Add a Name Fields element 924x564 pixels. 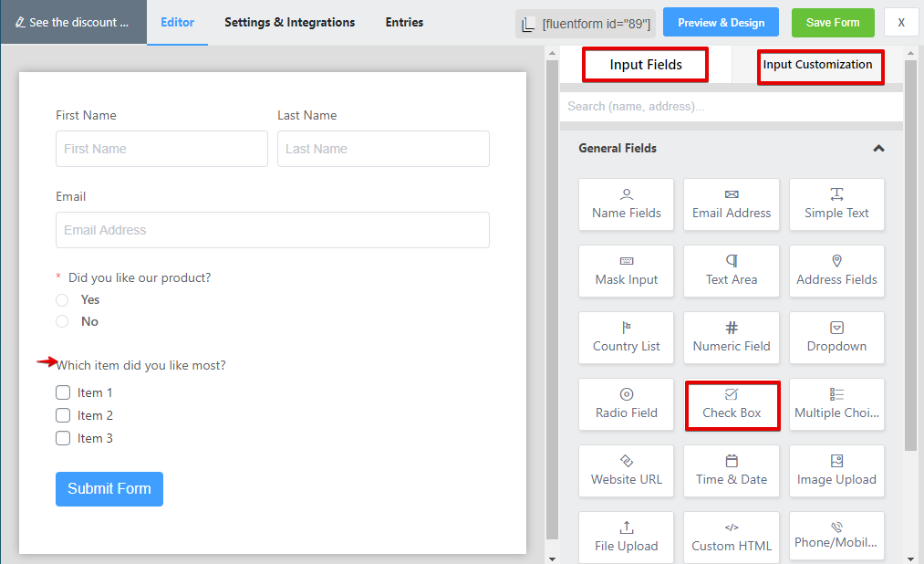tap(626, 204)
